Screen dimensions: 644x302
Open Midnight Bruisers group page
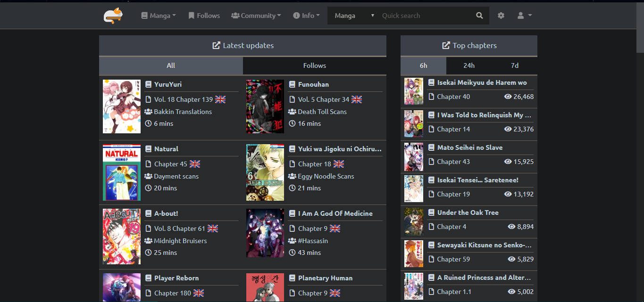tap(180, 241)
